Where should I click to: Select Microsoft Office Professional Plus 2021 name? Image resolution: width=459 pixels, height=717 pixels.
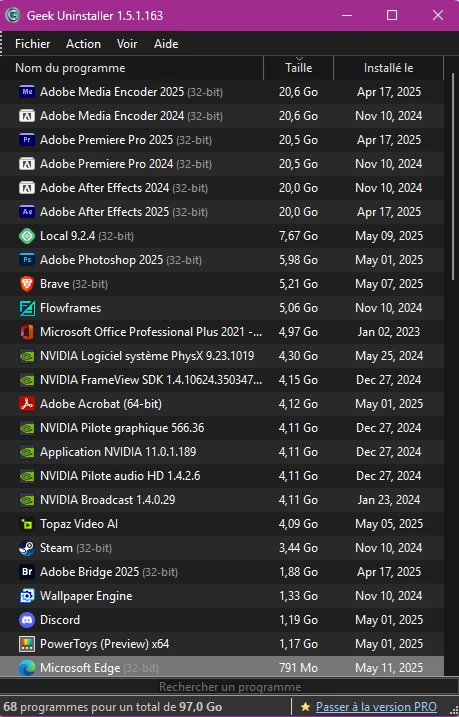151,332
